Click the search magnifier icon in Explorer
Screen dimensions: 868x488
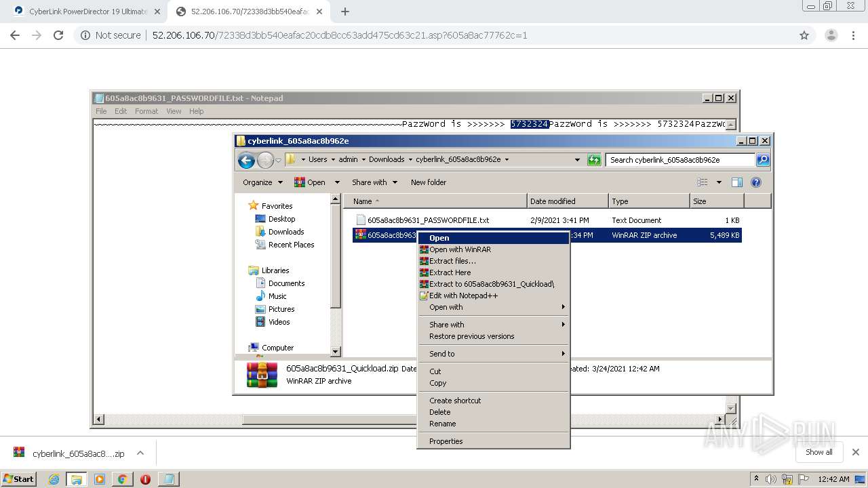pyautogui.click(x=763, y=160)
